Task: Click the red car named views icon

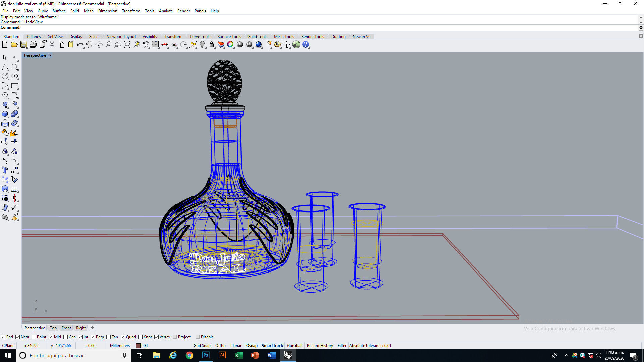Action: point(164,45)
